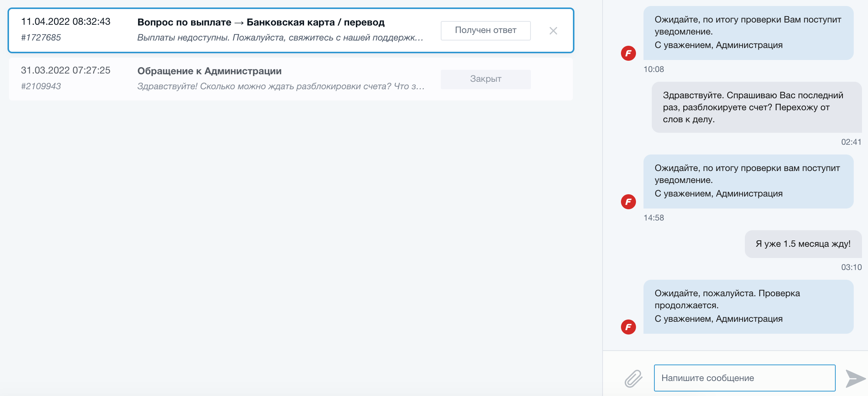Click admin avatar next to 'Проверка продолжается' message
This screenshot has height=396, width=868.
tap(628, 327)
